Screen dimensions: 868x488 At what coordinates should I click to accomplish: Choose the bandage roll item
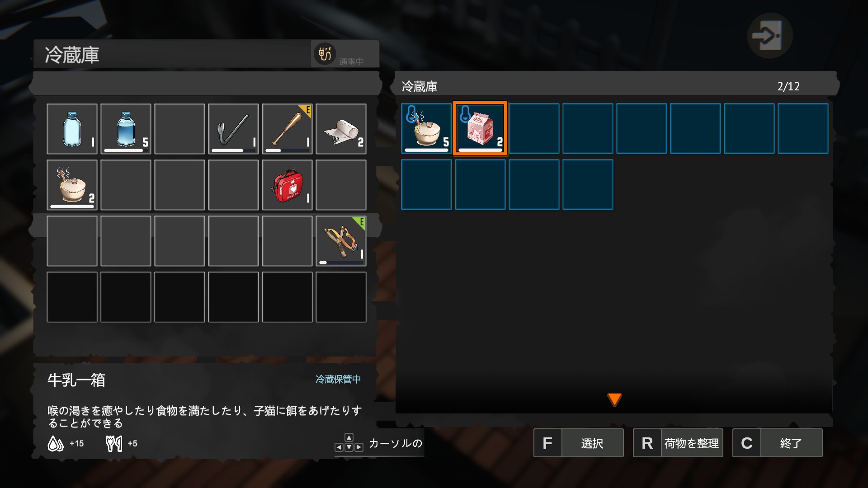[x=341, y=129]
